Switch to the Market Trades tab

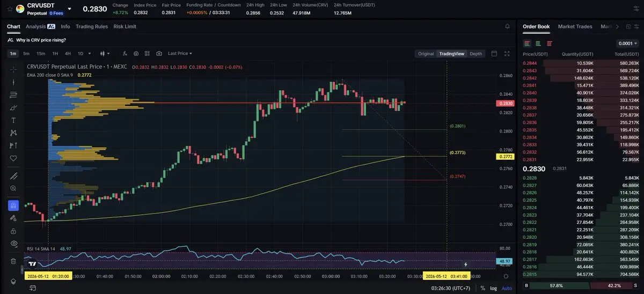[575, 26]
